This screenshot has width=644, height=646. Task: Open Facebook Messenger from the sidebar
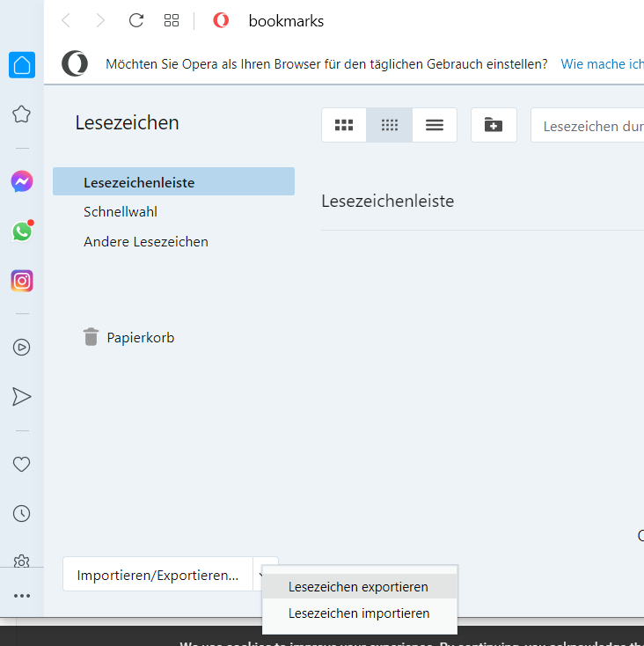pyautogui.click(x=22, y=181)
